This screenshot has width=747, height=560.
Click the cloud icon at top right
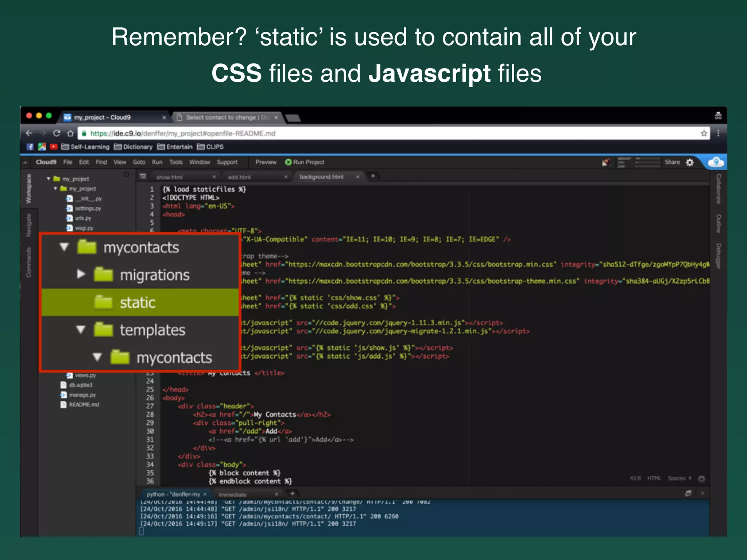click(x=716, y=162)
